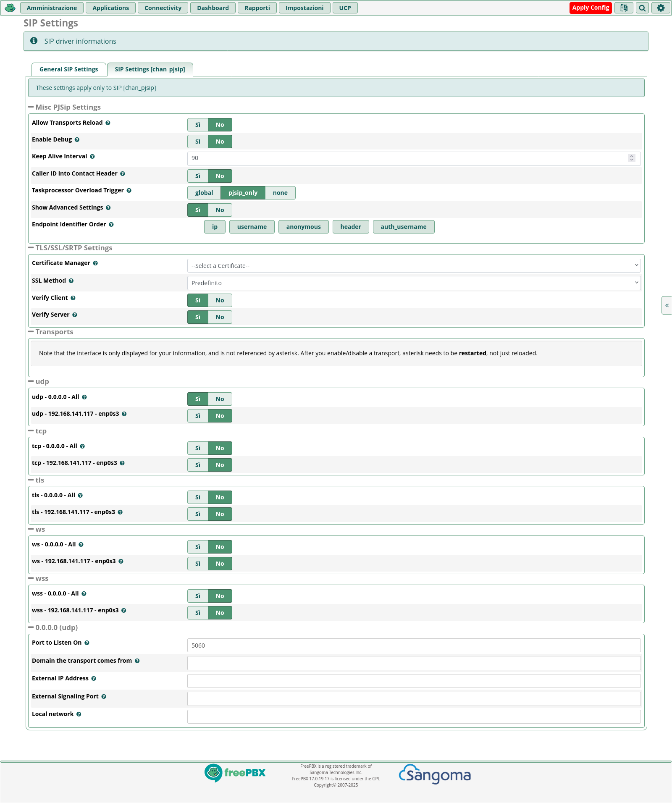The height and width of the screenshot is (803, 672).
Task: Focus the Port to Listen On field
Action: click(x=414, y=646)
